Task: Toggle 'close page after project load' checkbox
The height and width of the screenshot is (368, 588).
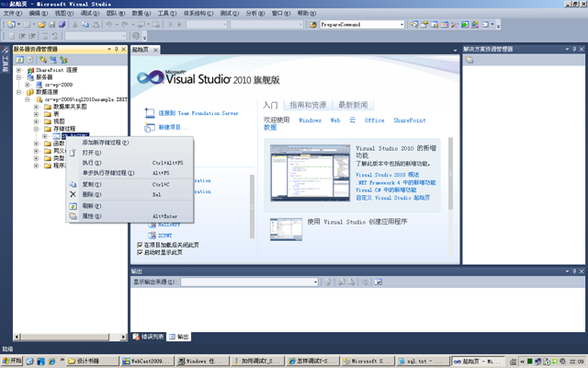Action: (140, 245)
